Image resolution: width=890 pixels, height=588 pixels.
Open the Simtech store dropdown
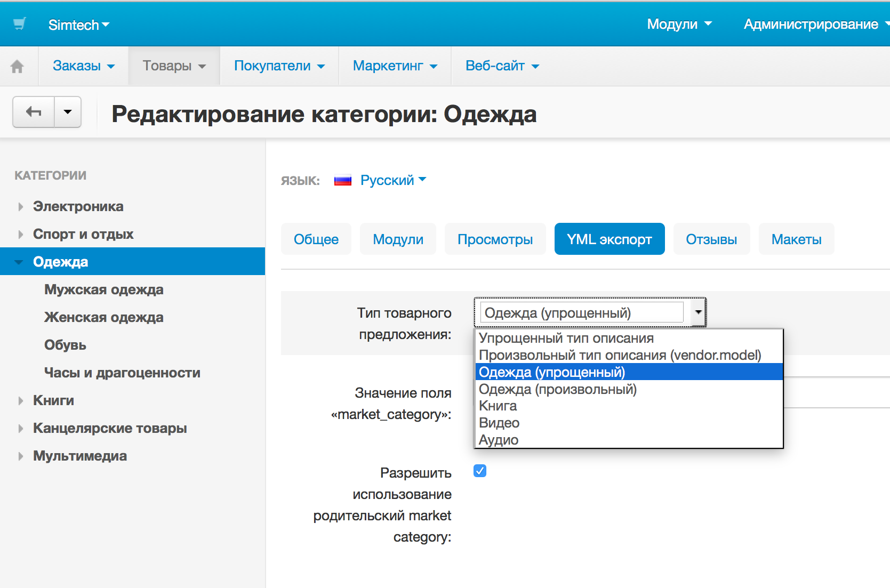(78, 25)
